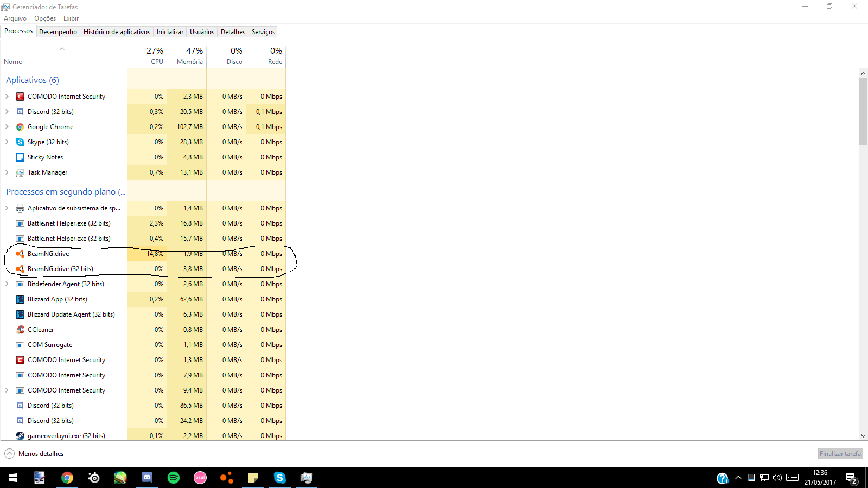Switch to the Serviços tab
This screenshot has width=868, height=488.
coord(263,32)
